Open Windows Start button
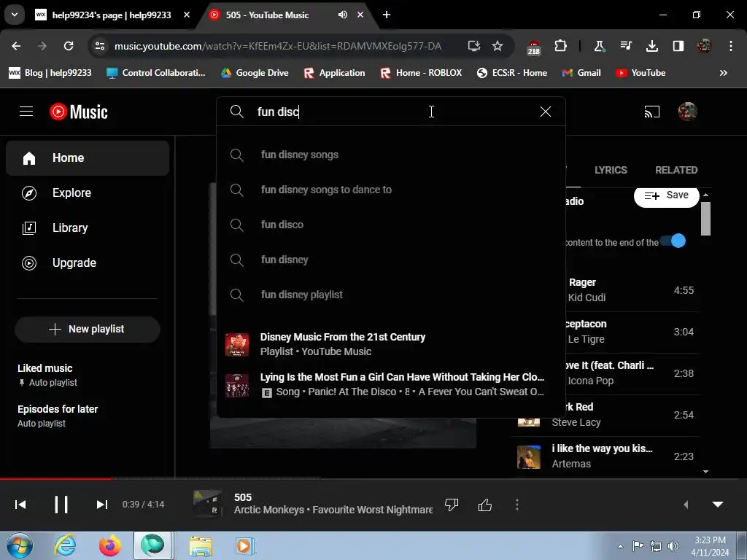Screen dimensions: 747x560 click(20, 545)
